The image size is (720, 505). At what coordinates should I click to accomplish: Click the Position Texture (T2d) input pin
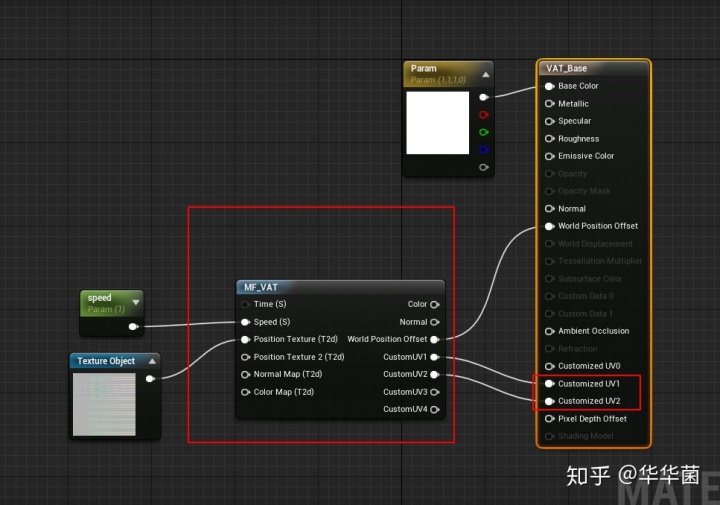click(245, 340)
